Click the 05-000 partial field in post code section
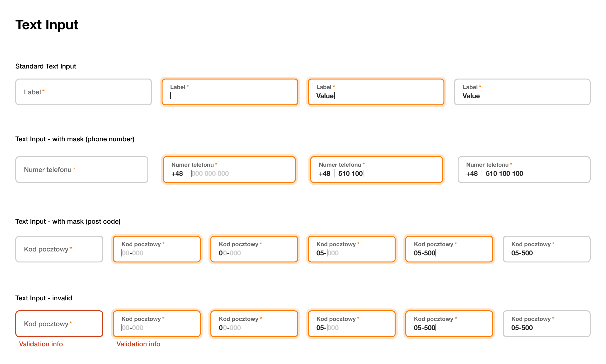This screenshot has height=364, width=606. pos(351,249)
